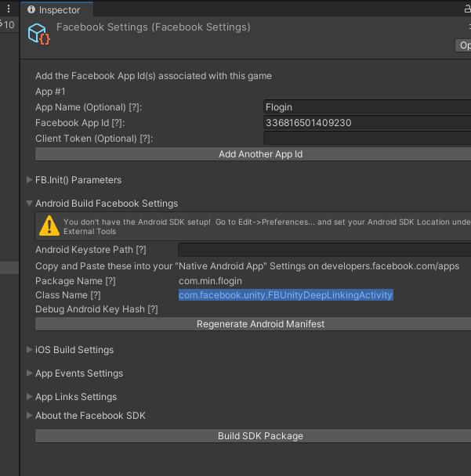Click the Android SDK setup warning message
471x476 pixels.
267,226
